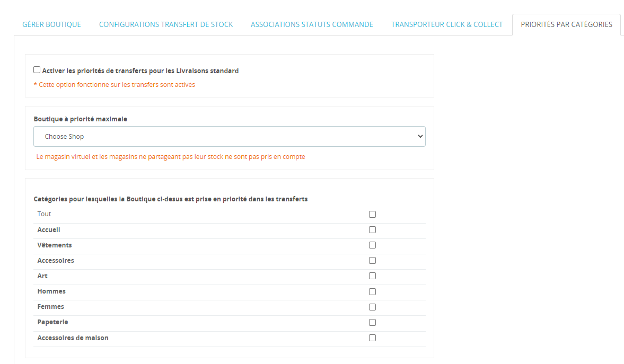This screenshot has height=364, width=624.
Task: Check the Accueil category checkbox
Action: [373, 229]
